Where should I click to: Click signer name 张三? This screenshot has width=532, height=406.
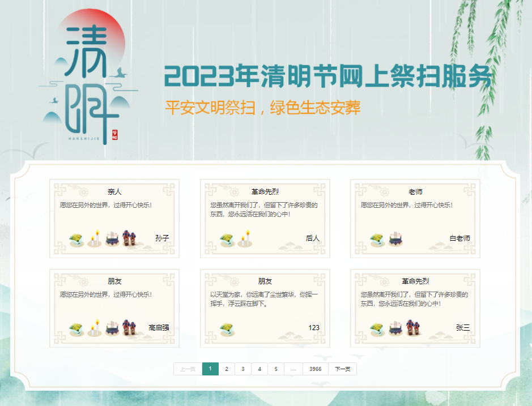pos(463,328)
